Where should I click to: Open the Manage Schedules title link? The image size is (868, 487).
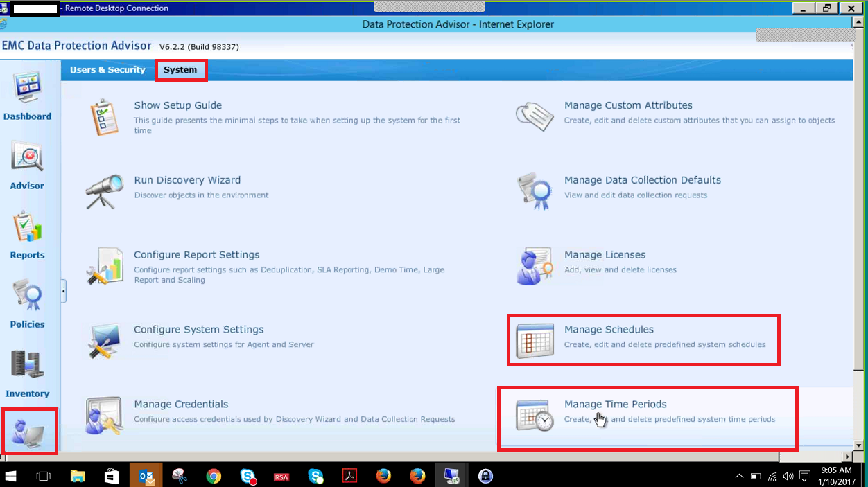[609, 330]
